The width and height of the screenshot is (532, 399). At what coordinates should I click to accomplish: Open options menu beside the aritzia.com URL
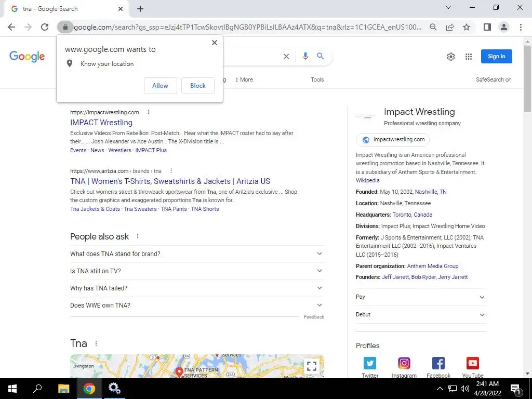(x=171, y=170)
